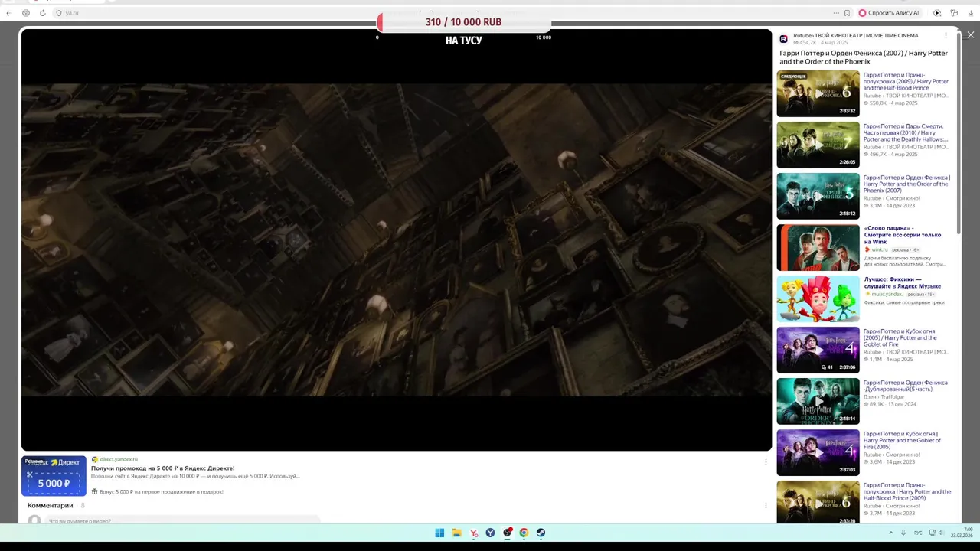Switch input language via the РУС indicator

click(918, 533)
